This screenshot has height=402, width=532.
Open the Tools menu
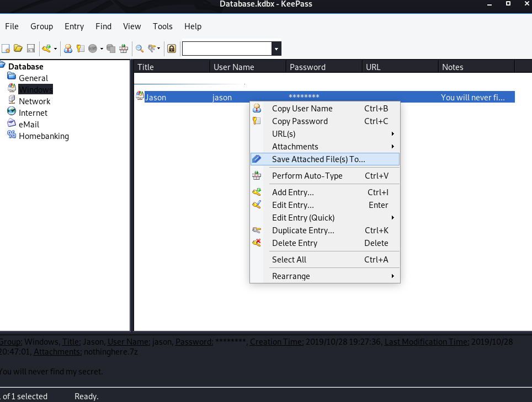pos(162,26)
